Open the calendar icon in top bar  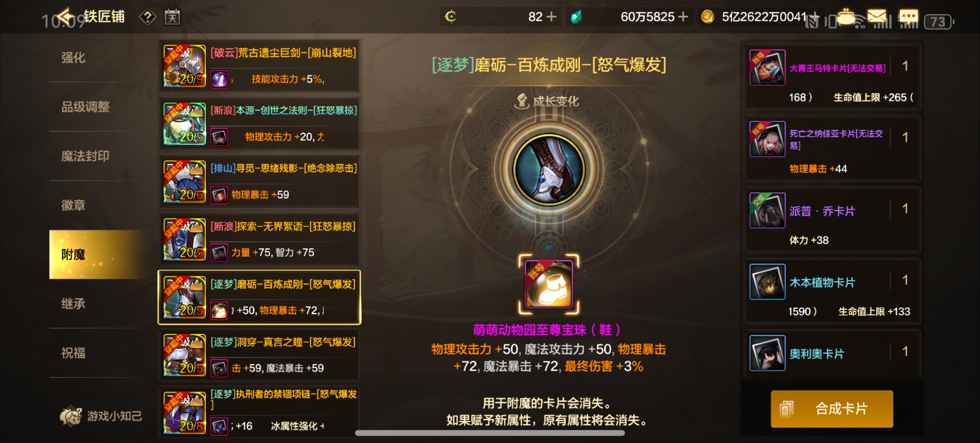click(x=172, y=17)
